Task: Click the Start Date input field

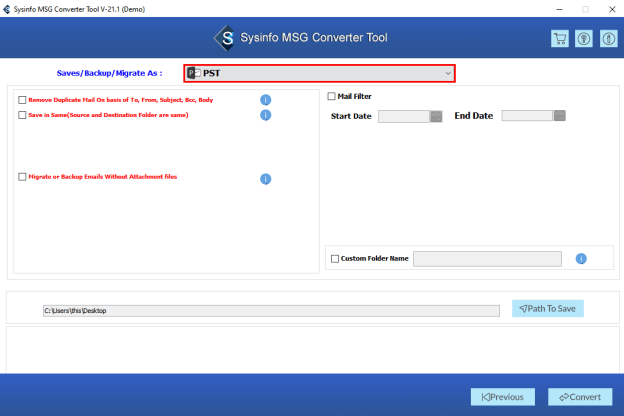Action: click(x=404, y=116)
